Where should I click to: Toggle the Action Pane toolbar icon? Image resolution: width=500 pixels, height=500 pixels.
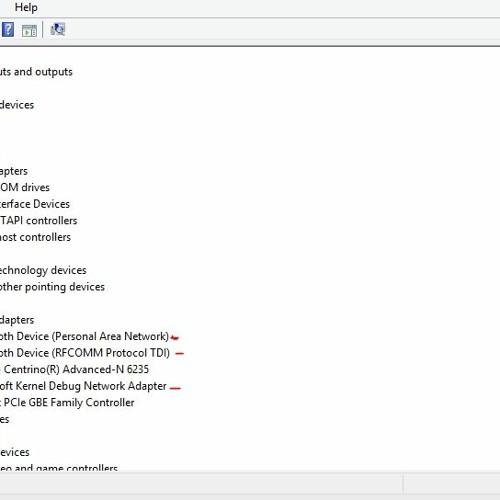coord(29,31)
